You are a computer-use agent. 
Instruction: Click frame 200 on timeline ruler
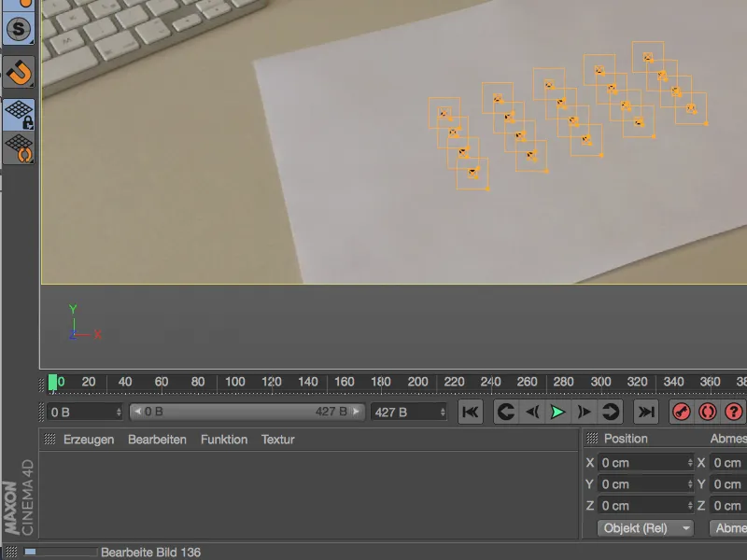pyautogui.click(x=417, y=382)
